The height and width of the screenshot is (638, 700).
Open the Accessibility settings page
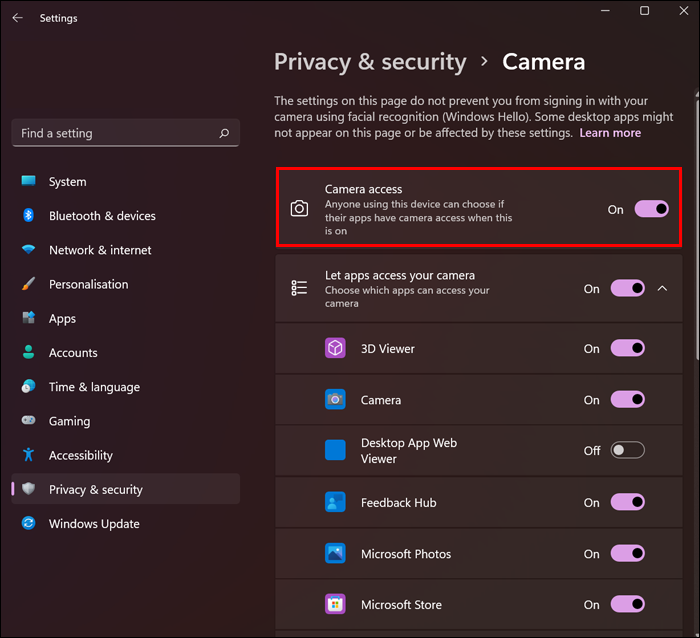click(80, 455)
